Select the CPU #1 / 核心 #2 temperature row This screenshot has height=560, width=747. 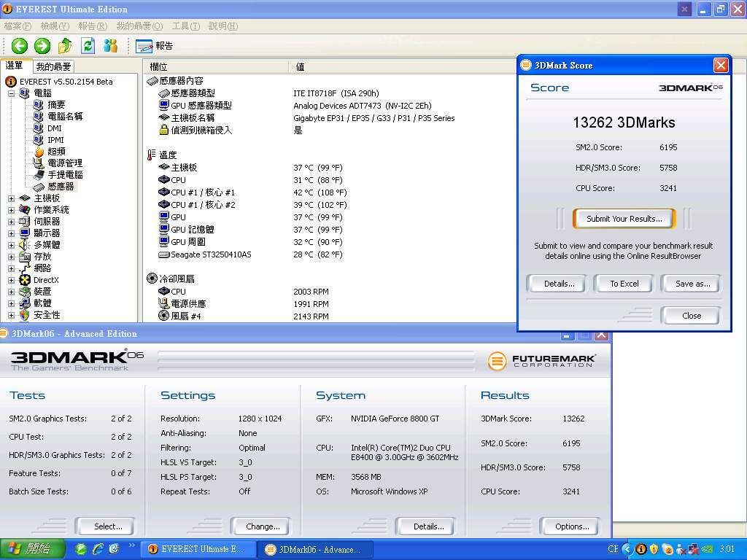pos(252,205)
